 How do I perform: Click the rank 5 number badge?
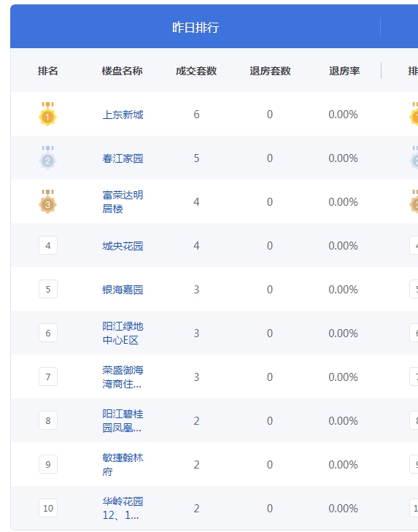click(x=48, y=289)
